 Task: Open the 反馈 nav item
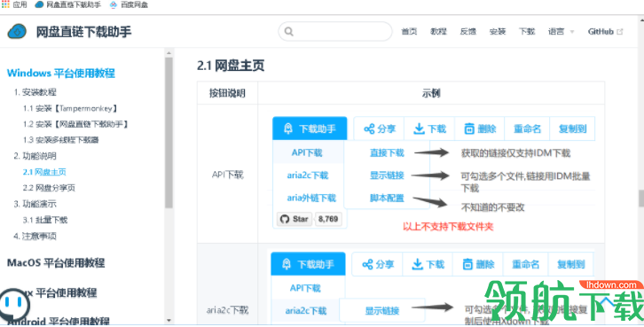(467, 32)
